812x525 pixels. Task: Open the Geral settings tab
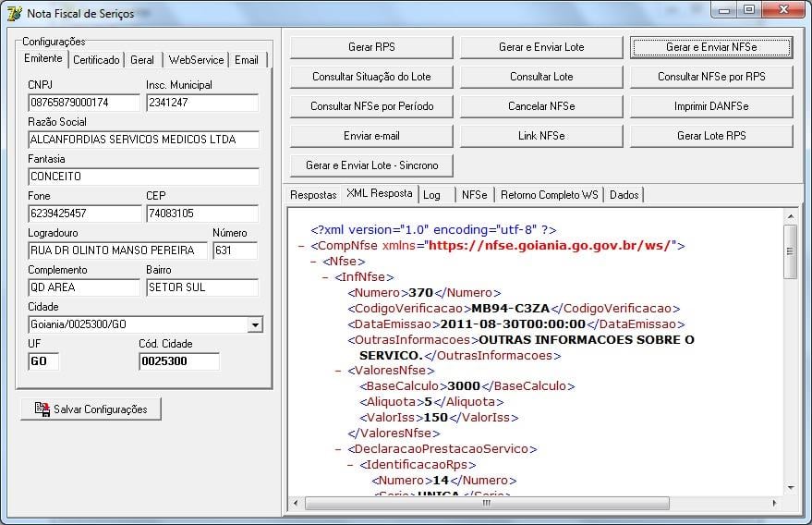142,59
